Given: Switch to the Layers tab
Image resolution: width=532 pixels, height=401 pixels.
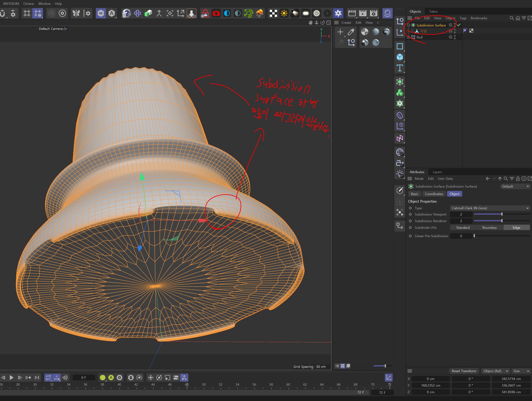Looking at the screenshot, I should click(437, 172).
